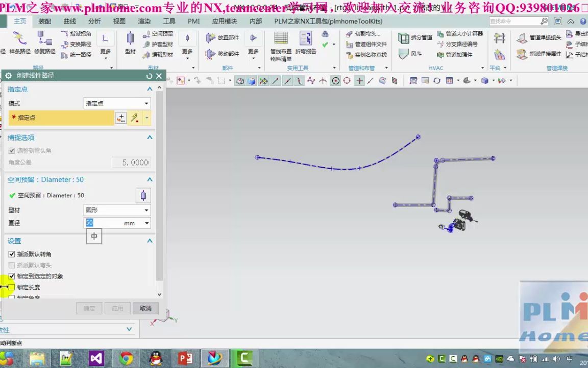Reset the 创建线性路径 dialog
This screenshot has width=588, height=368.
[x=149, y=76]
